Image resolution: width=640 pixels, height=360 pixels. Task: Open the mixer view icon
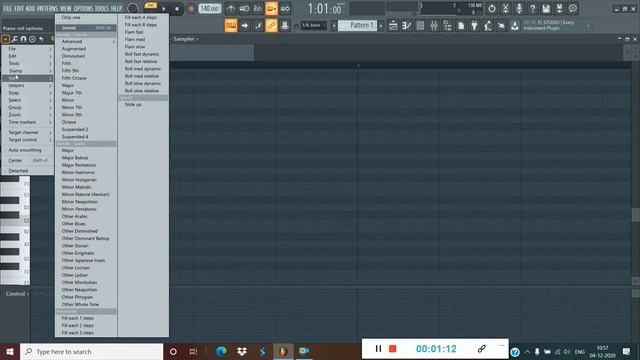[x=433, y=26]
